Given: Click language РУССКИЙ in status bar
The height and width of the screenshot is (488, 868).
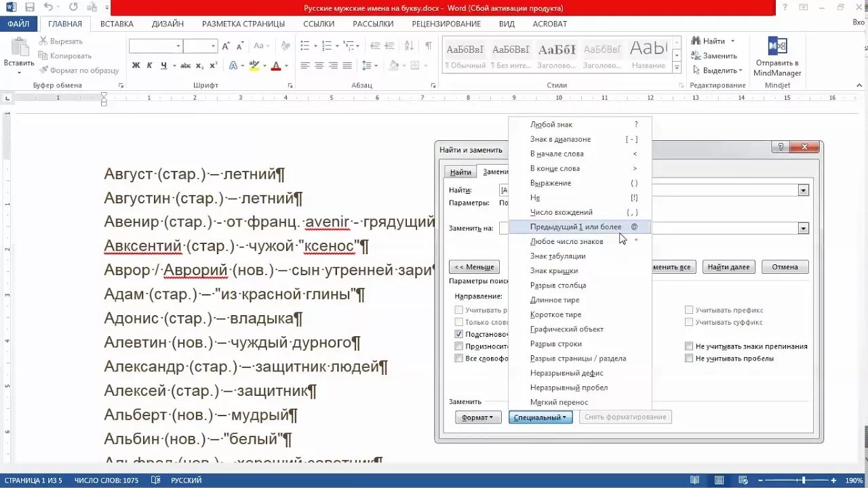Looking at the screenshot, I should (x=186, y=481).
